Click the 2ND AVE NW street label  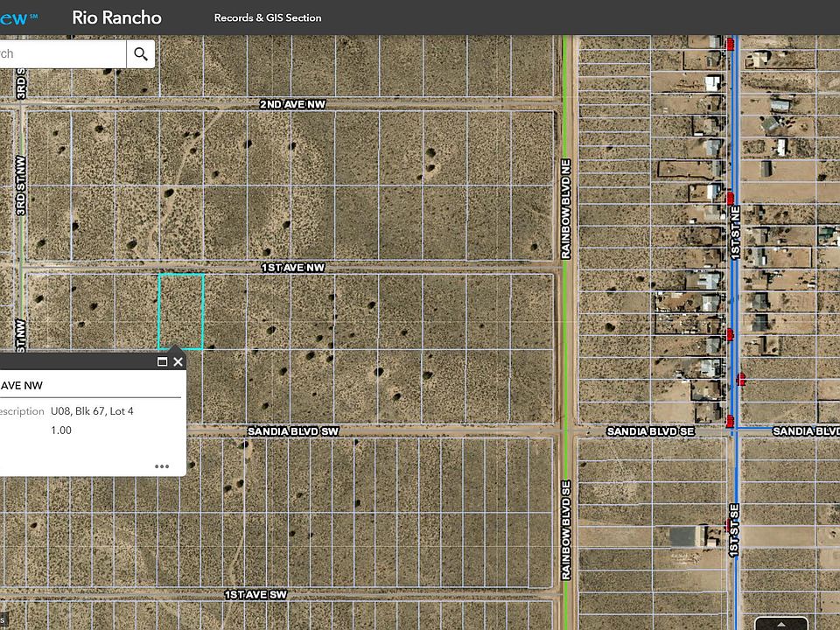(x=292, y=104)
